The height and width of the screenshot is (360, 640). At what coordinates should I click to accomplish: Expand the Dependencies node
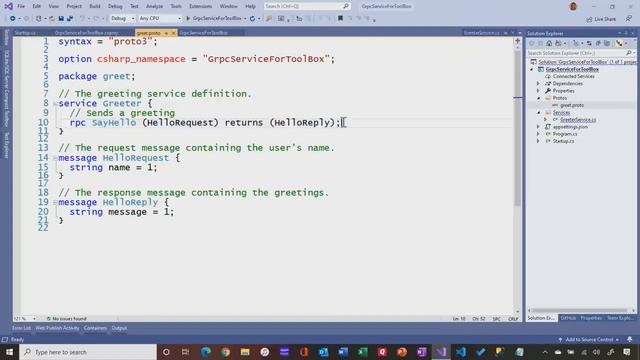[x=538, y=83]
